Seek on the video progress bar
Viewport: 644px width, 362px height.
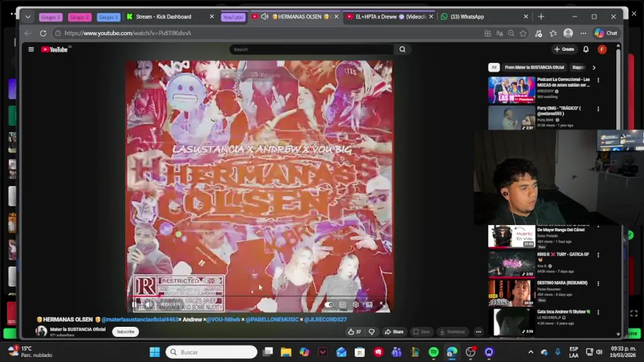coord(259,296)
